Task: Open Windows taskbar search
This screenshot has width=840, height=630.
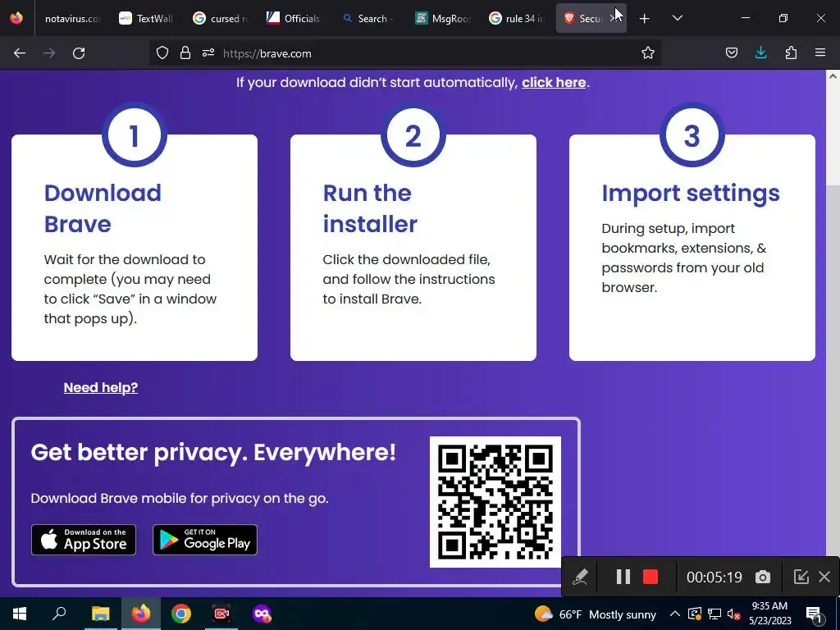Action: [x=59, y=614]
